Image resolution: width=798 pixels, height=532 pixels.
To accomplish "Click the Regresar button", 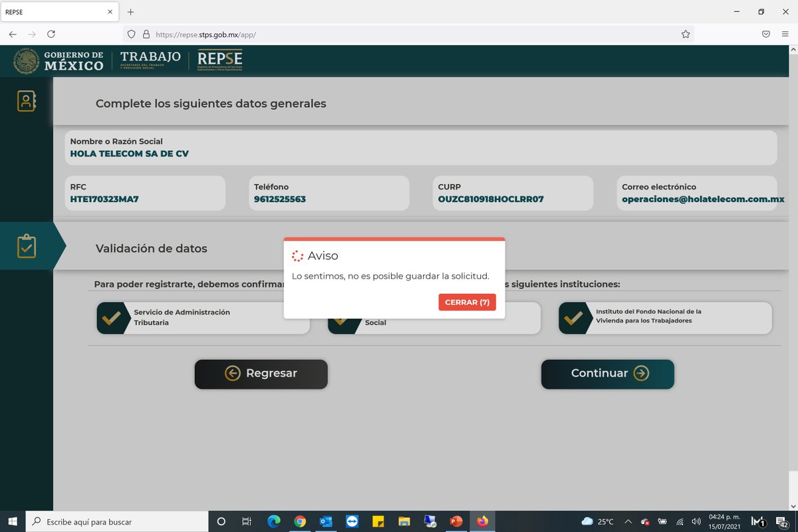I will (x=261, y=374).
